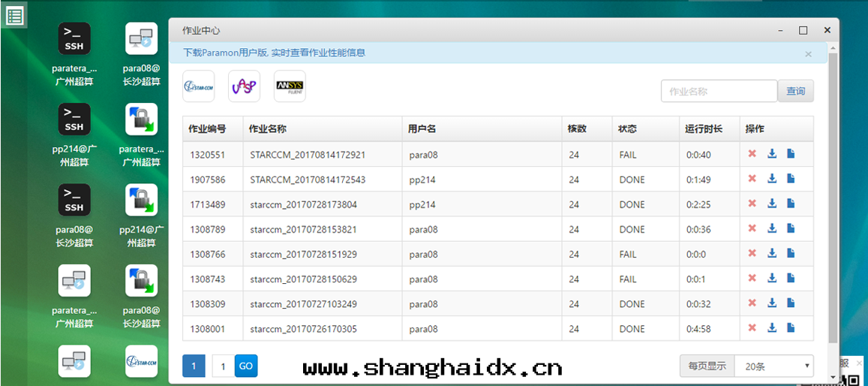The height and width of the screenshot is (386, 868).
Task: Select the ANSYS Fluent application icon
Action: click(290, 86)
